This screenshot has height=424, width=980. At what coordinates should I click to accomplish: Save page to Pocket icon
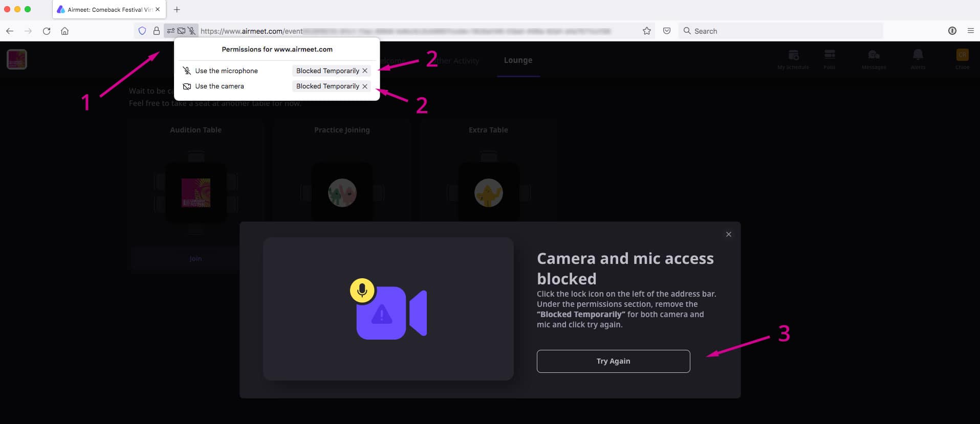[x=667, y=31]
